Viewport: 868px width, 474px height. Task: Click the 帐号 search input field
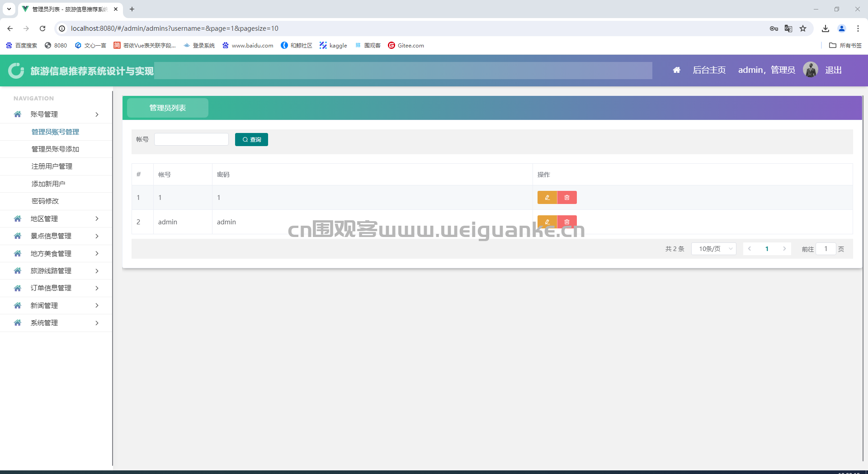pyautogui.click(x=191, y=139)
